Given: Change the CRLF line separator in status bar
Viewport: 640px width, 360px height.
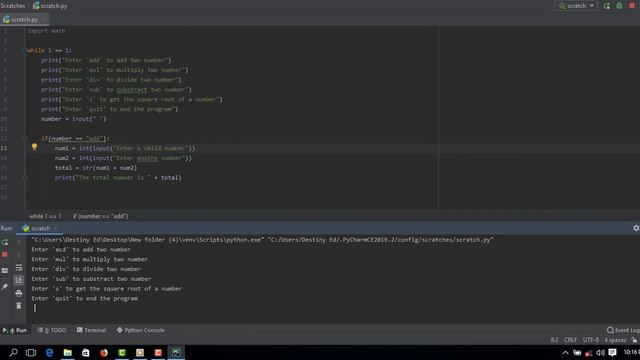Looking at the screenshot, I should (570, 340).
